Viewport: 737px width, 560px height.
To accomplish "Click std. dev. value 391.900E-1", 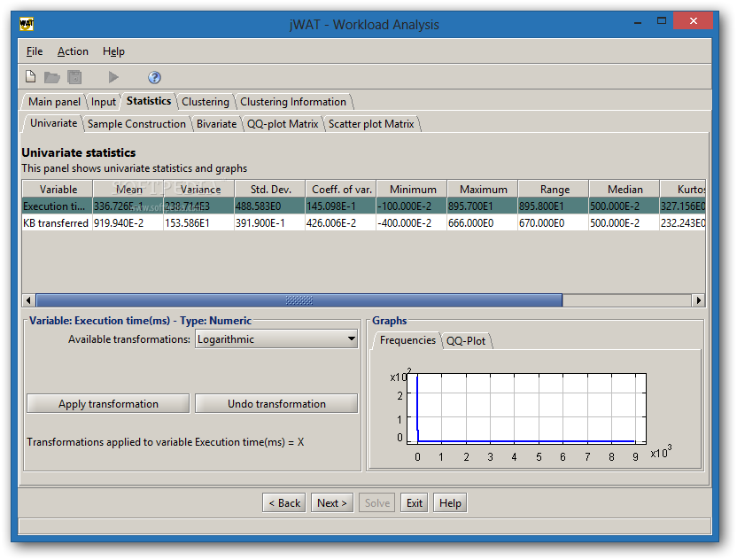I will coord(260,223).
